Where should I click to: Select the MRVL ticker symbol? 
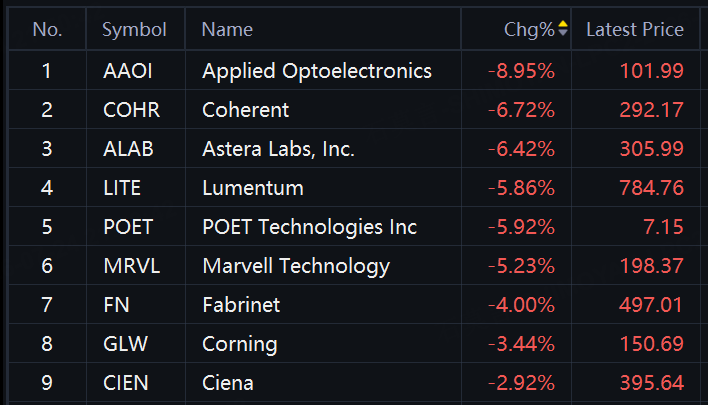point(131,266)
